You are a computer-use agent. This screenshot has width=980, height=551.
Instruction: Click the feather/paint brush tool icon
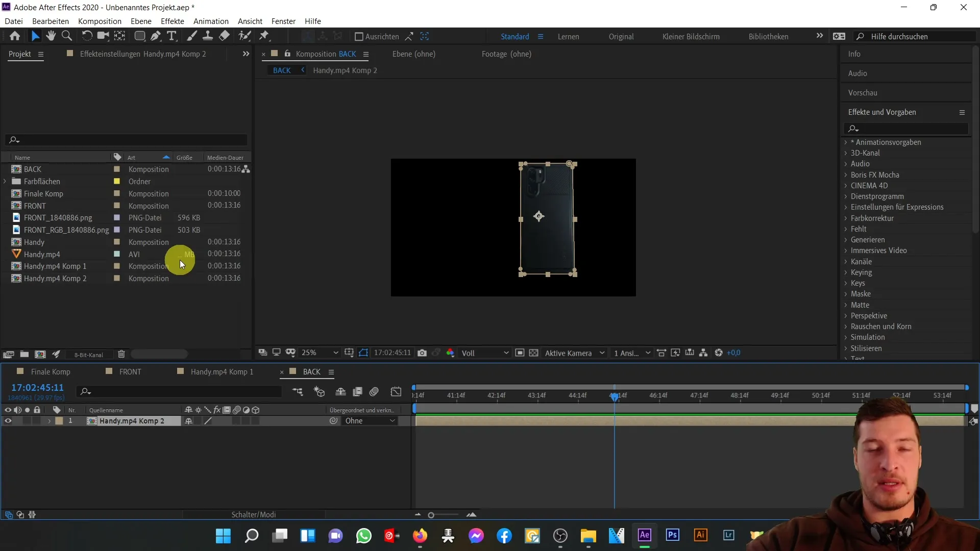point(190,36)
